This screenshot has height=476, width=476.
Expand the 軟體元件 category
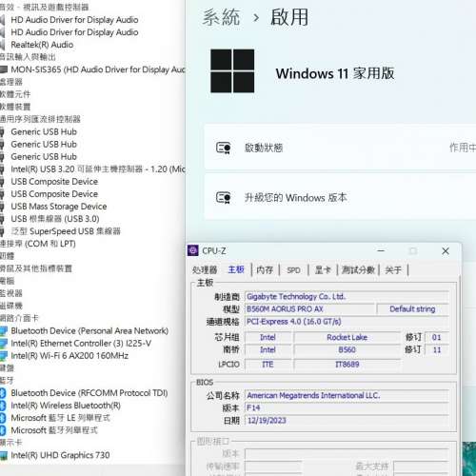tap(15, 94)
